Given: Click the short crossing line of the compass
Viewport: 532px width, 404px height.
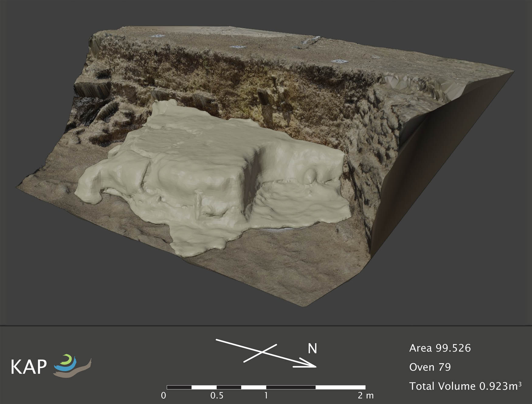Looking at the screenshot, I should [x=260, y=353].
